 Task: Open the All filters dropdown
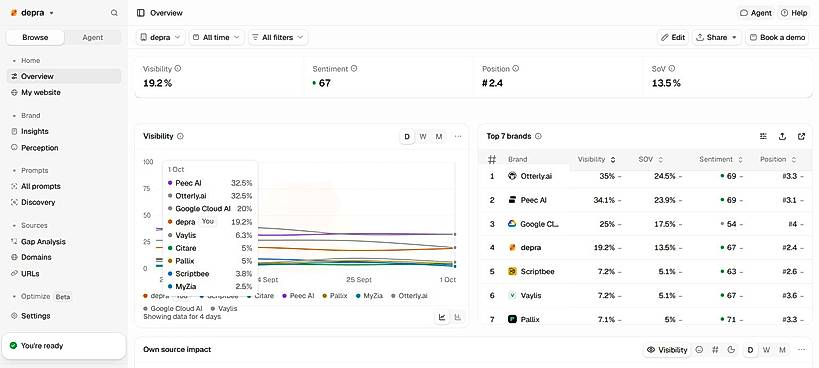278,38
